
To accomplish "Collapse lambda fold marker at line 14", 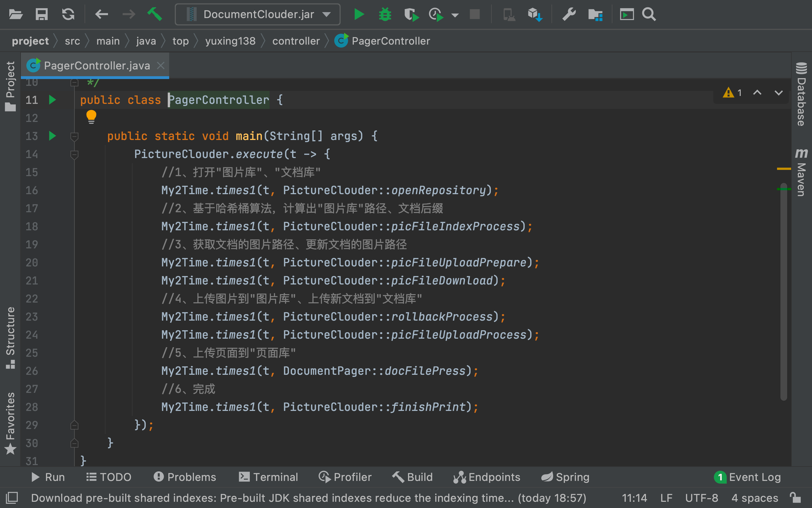I will pos(74,155).
